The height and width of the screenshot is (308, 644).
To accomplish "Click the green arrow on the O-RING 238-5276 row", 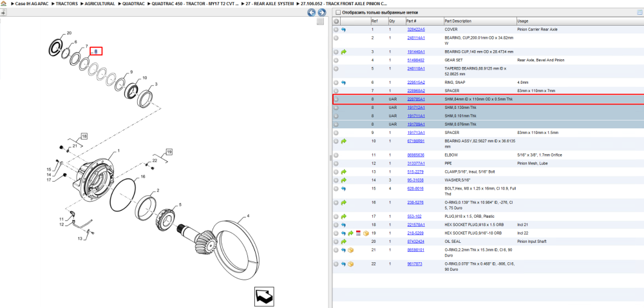I will (344, 202).
